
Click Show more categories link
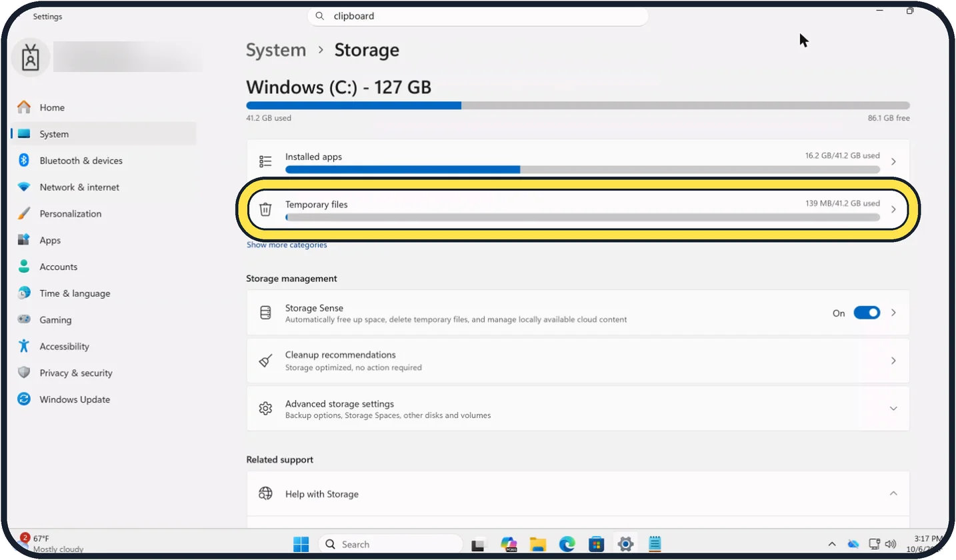coord(287,245)
